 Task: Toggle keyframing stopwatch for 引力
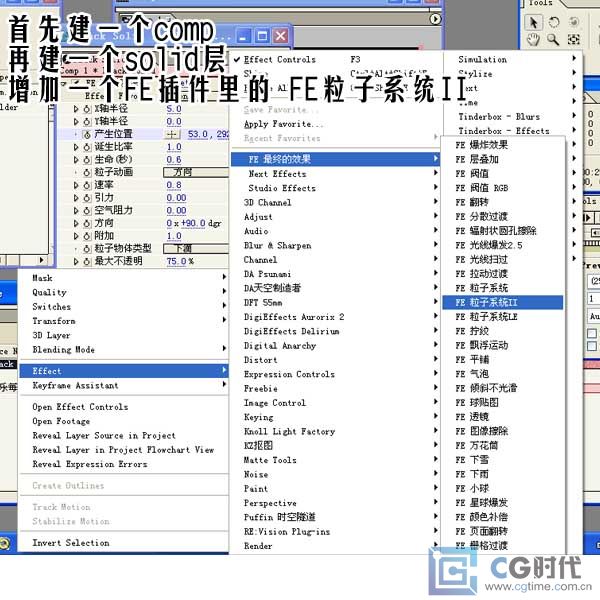pyautogui.click(x=87, y=198)
